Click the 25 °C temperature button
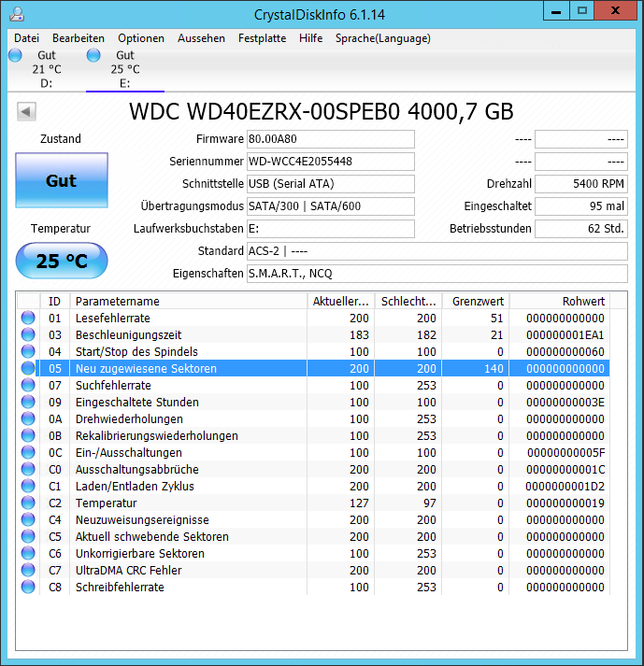The image size is (644, 666). [62, 261]
